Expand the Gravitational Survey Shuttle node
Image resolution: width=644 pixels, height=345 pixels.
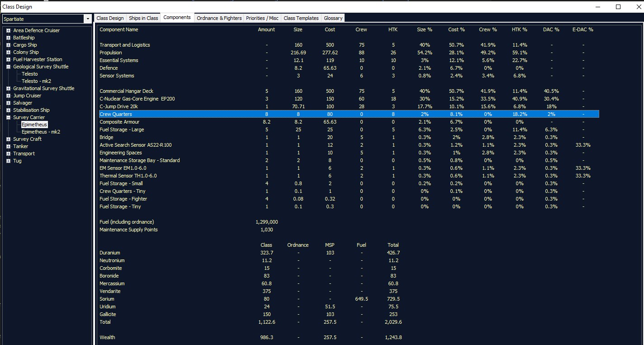(8, 88)
